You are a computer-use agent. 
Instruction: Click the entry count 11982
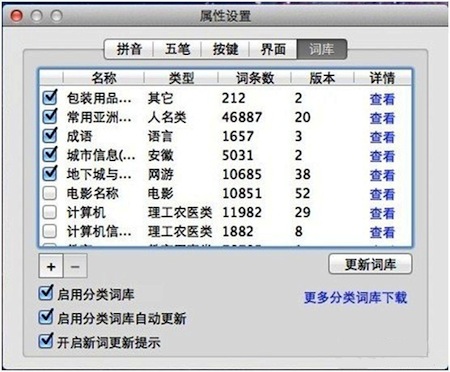(242, 212)
